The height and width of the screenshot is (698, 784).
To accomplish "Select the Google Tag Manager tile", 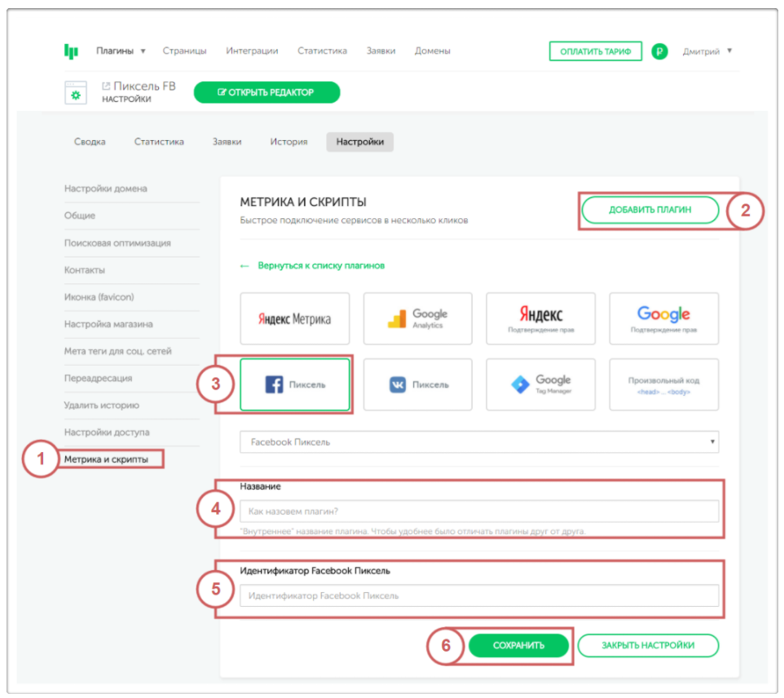I will pyautogui.click(x=540, y=384).
